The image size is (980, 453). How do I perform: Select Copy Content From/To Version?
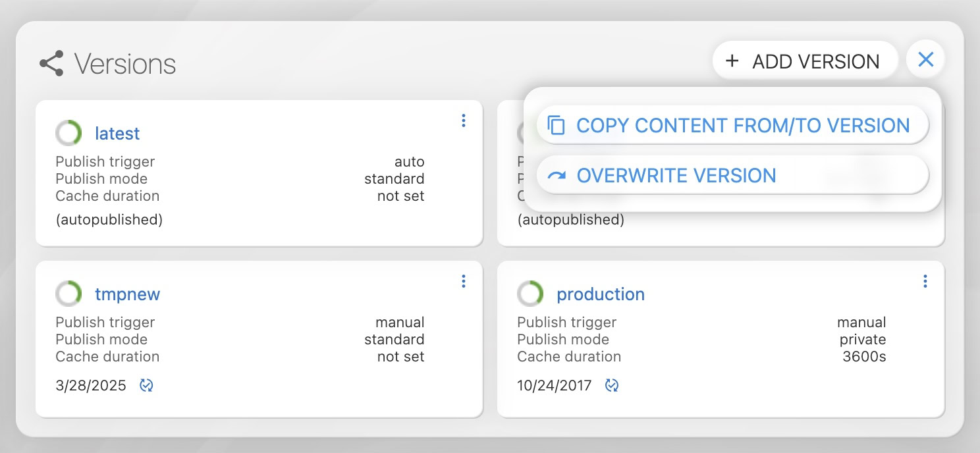coord(732,125)
